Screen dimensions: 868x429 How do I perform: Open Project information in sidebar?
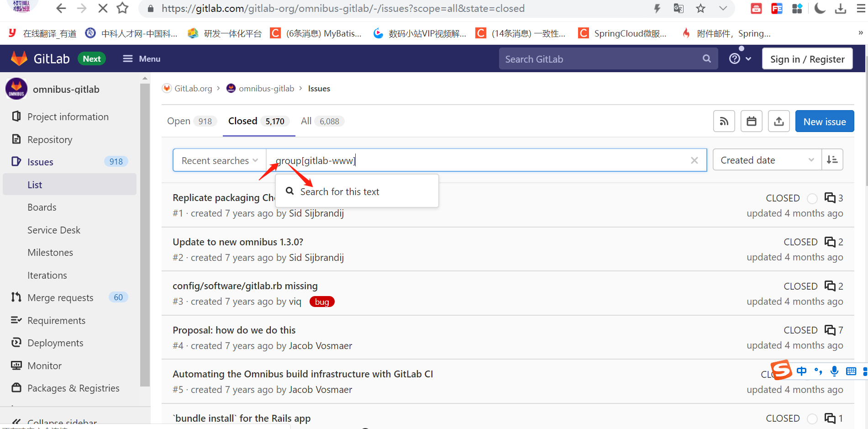pyautogui.click(x=68, y=117)
